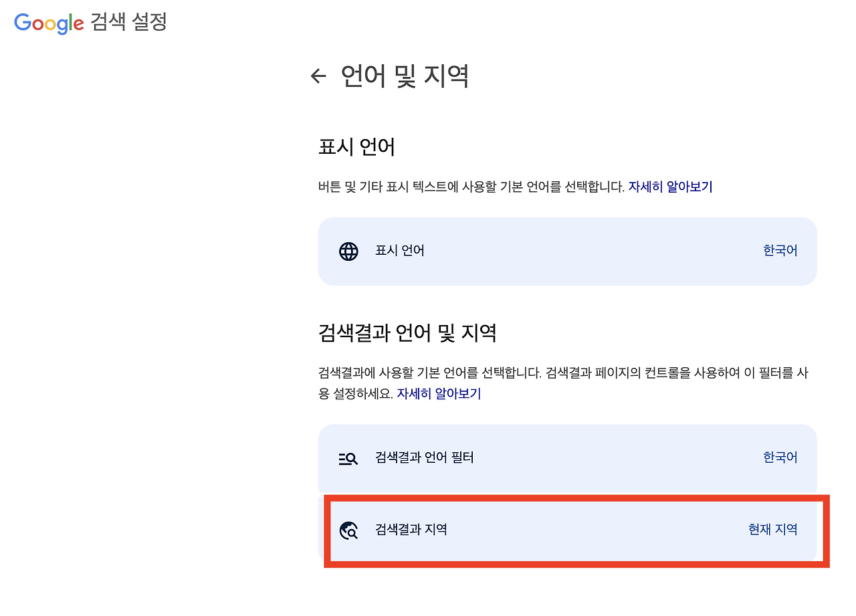
Task: Select the highlighted 검색결과 지역 row
Action: point(567,530)
